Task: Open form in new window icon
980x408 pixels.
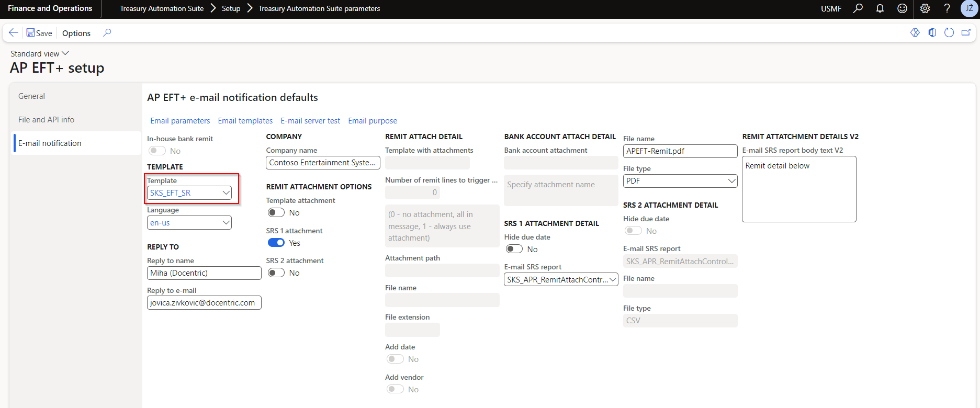Action: click(966, 32)
